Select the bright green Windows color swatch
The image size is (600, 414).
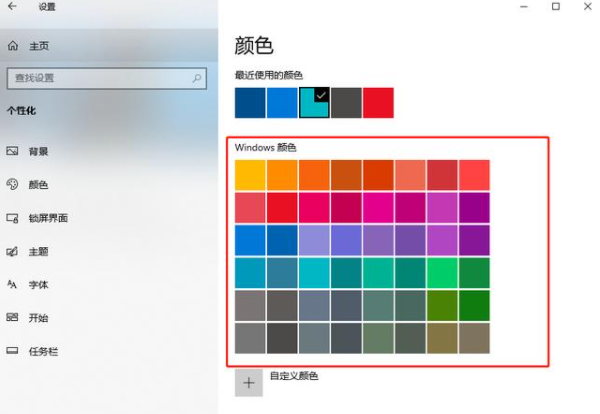point(441,272)
